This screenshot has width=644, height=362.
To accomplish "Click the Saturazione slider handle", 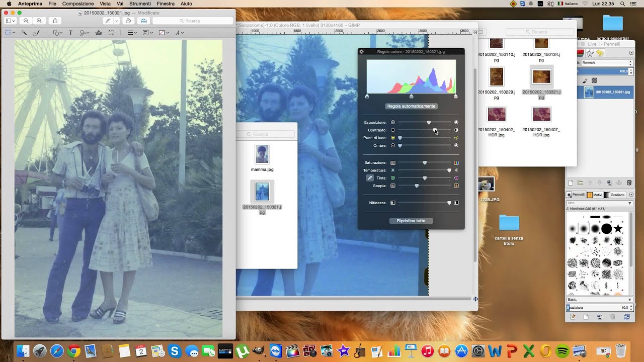I will tap(425, 163).
